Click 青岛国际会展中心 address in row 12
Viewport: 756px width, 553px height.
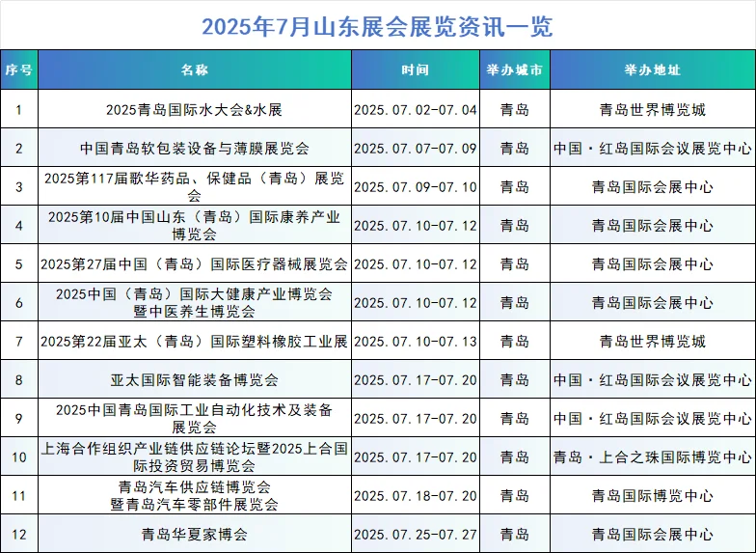[652, 535]
